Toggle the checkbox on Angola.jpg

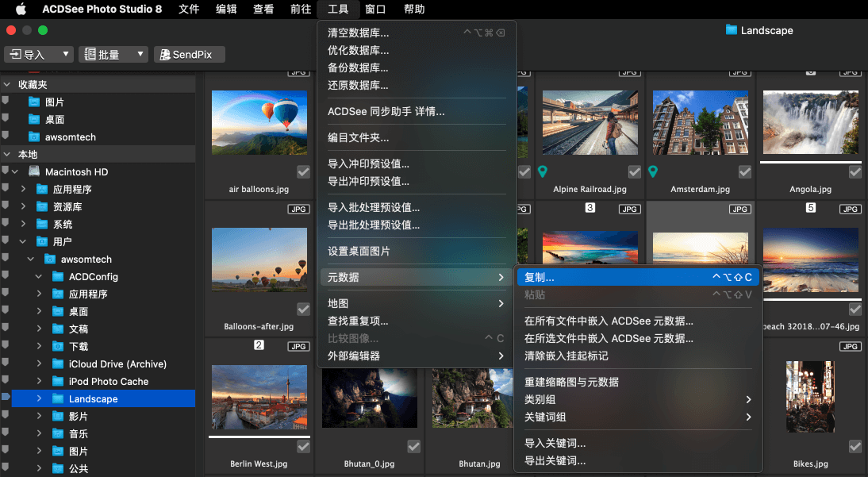pyautogui.click(x=855, y=171)
